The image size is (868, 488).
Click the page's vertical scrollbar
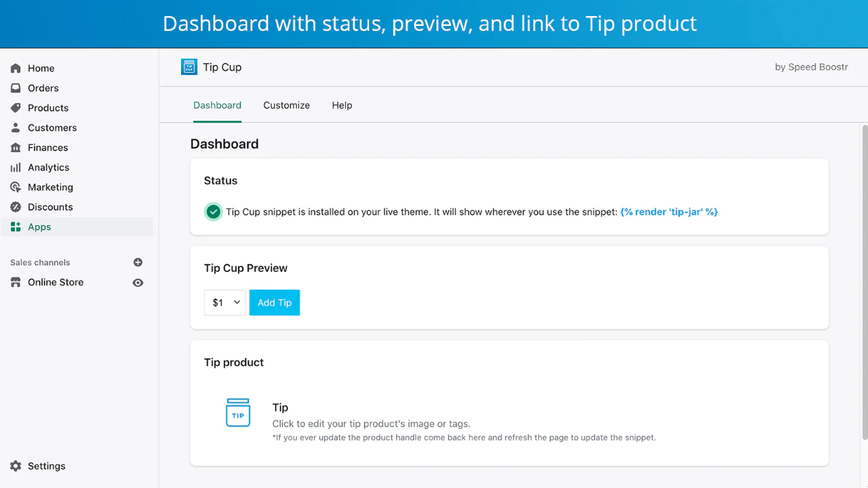tap(864, 280)
